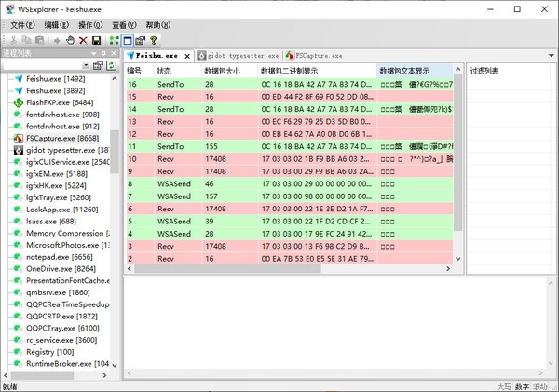This screenshot has width=559, height=392.
Task: Select packet row 15 Recv
Action: click(x=290, y=97)
